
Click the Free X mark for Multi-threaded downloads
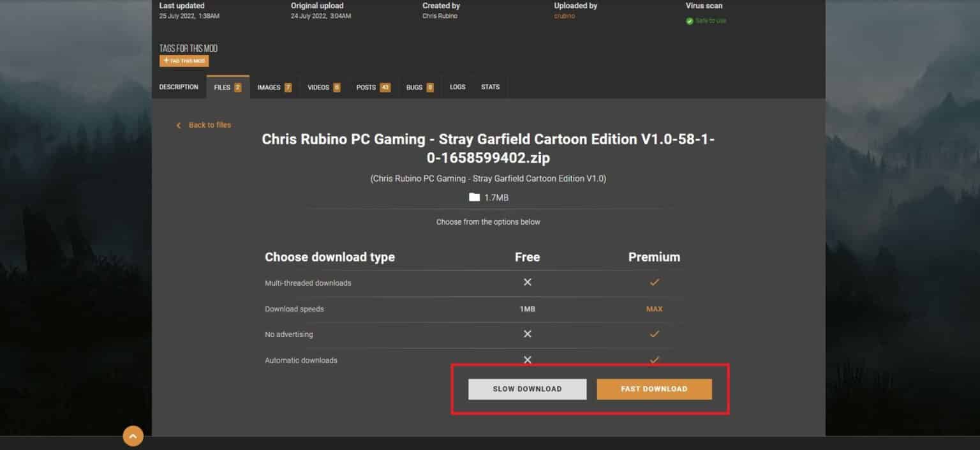527,282
